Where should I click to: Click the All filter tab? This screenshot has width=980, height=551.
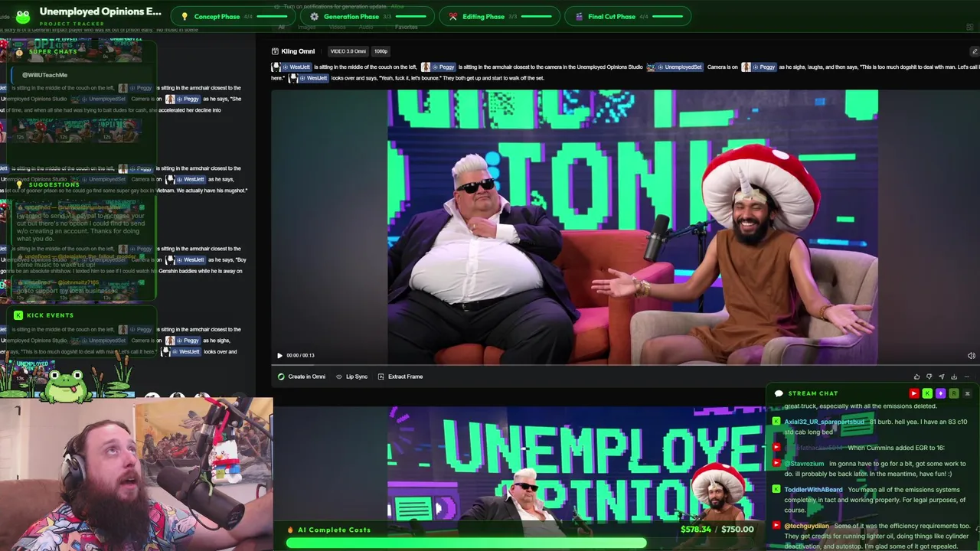pyautogui.click(x=281, y=28)
